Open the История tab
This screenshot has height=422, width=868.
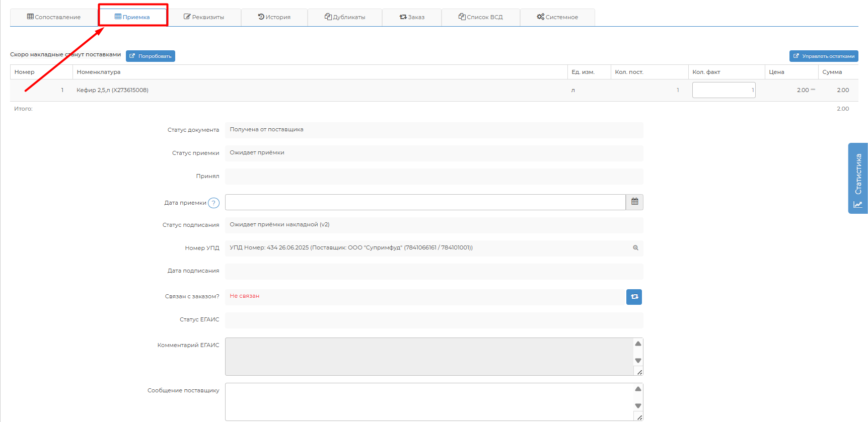[274, 17]
